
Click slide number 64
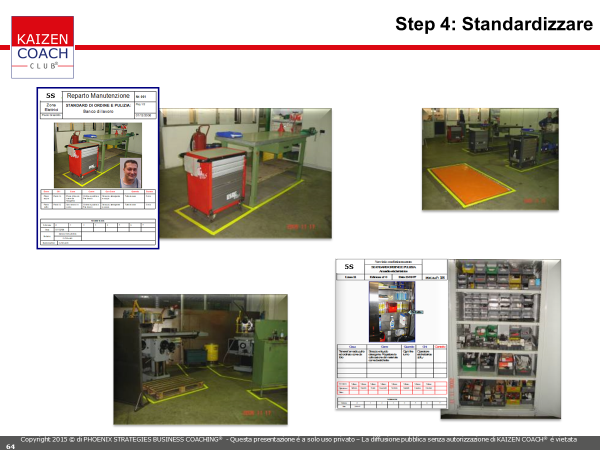[10, 447]
